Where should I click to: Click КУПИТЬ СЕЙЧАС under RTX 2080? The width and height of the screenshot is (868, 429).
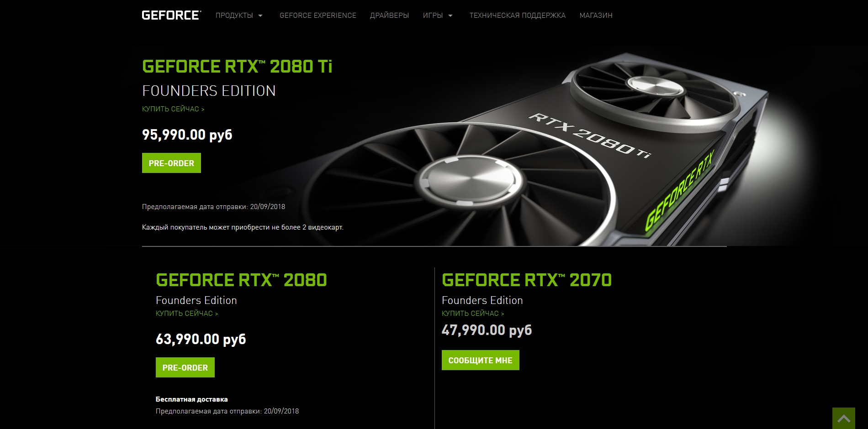pos(187,314)
